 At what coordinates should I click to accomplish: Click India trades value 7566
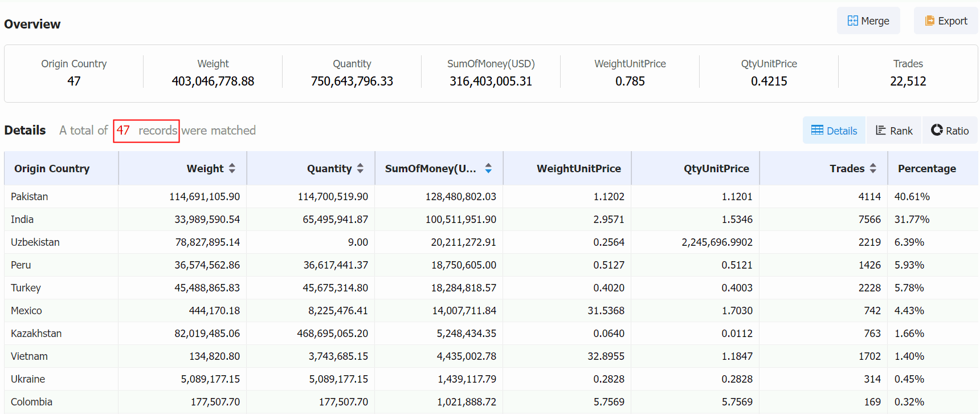(x=869, y=220)
